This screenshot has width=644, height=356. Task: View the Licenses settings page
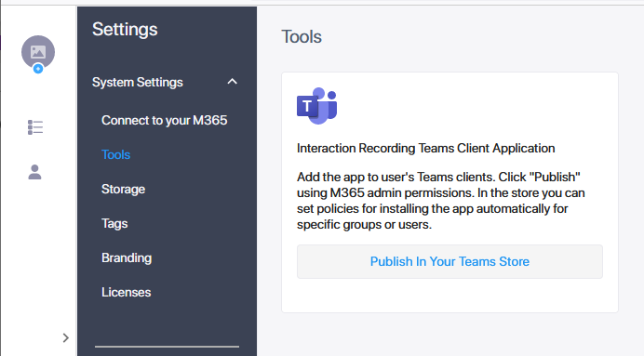(126, 292)
